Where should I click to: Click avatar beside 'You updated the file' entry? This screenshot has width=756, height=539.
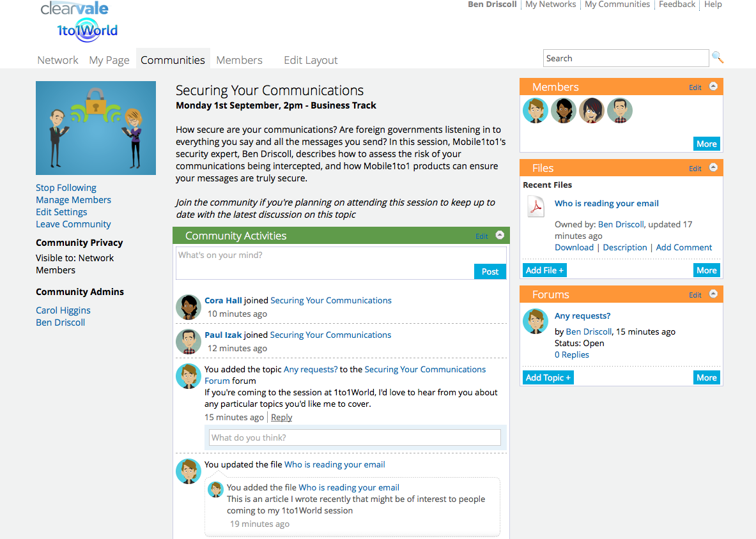click(189, 471)
